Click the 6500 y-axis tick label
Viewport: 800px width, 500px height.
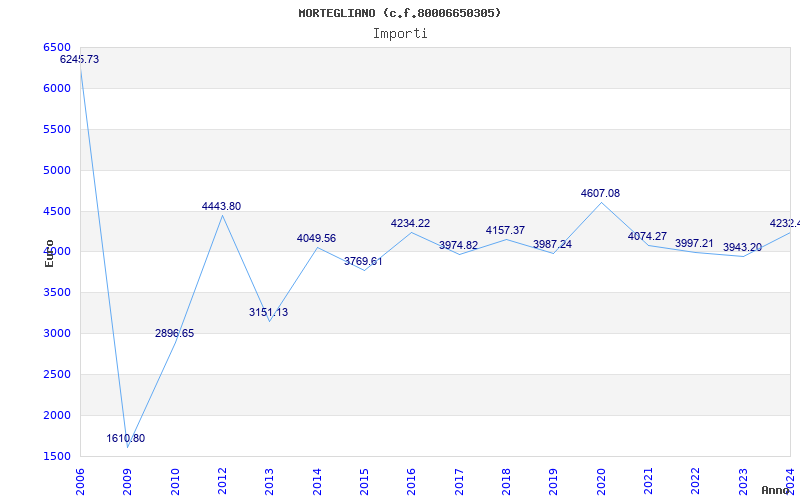[57, 47]
